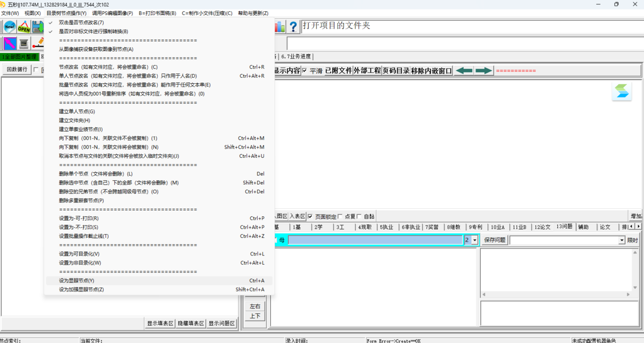Screen dimensions: 644x343
Task: Choose 建立单套业绩节点(I)
Action: 159,129
